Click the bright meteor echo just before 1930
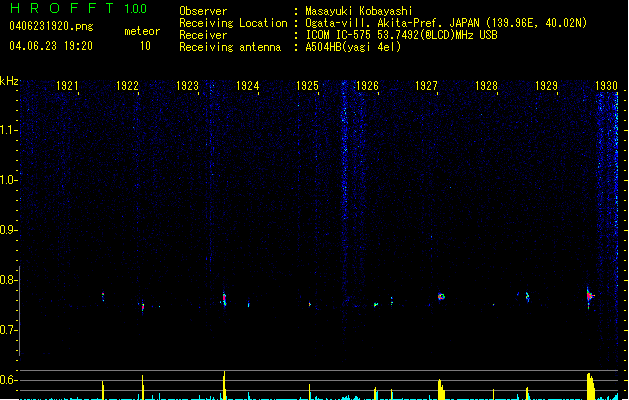 [x=589, y=296]
